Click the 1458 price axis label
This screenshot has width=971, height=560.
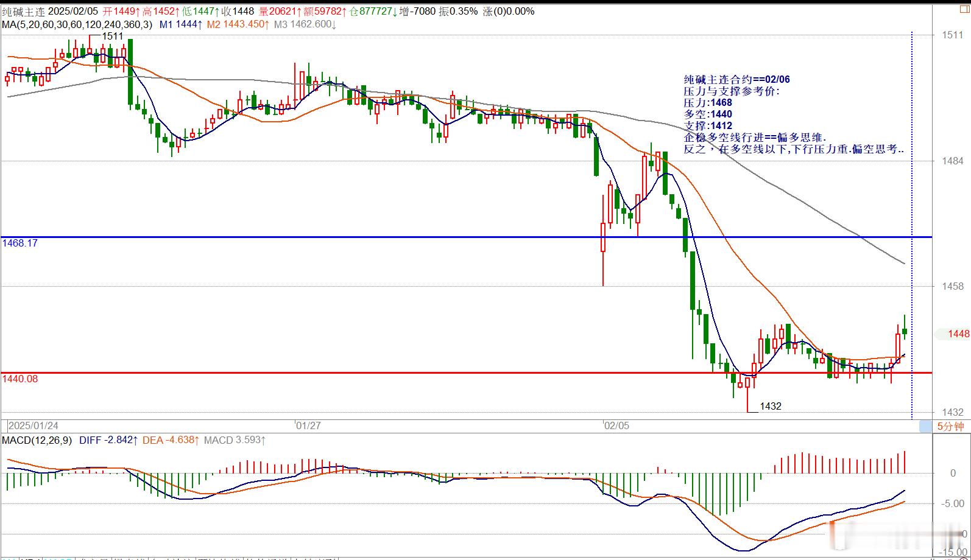(953, 286)
